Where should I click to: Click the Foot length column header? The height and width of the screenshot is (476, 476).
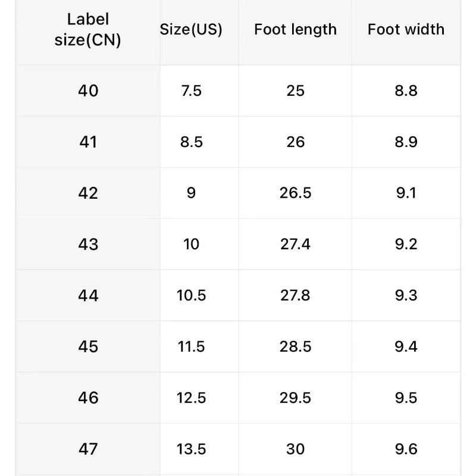pyautogui.click(x=295, y=30)
